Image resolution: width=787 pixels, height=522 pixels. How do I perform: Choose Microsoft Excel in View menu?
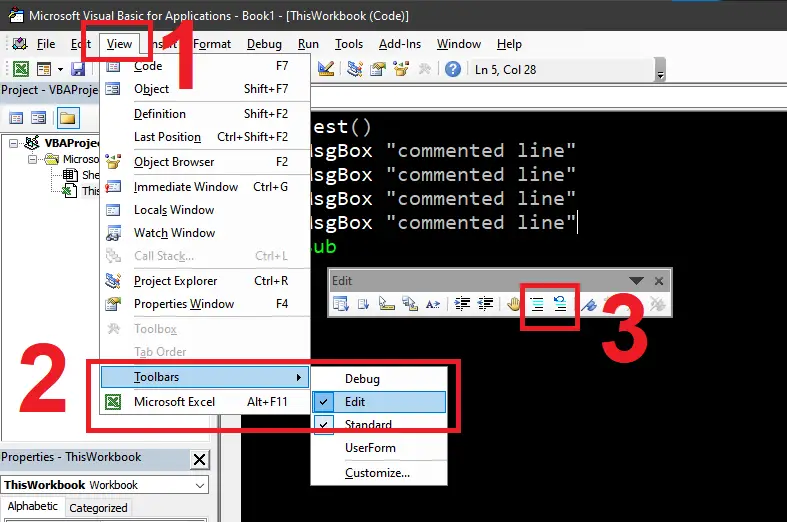[x=206, y=402]
